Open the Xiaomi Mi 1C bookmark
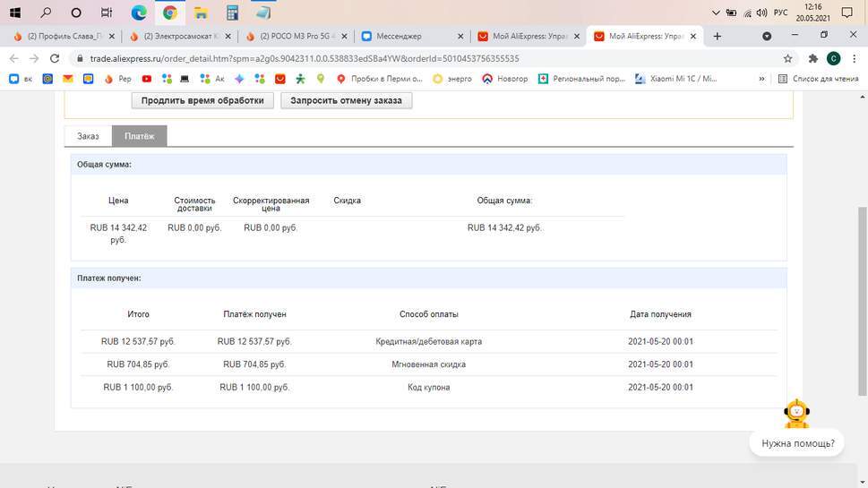868x488 pixels. point(675,79)
